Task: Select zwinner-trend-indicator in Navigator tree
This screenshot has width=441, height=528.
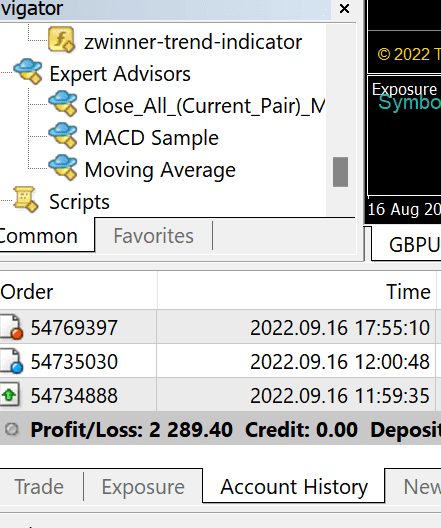Action: point(193,42)
